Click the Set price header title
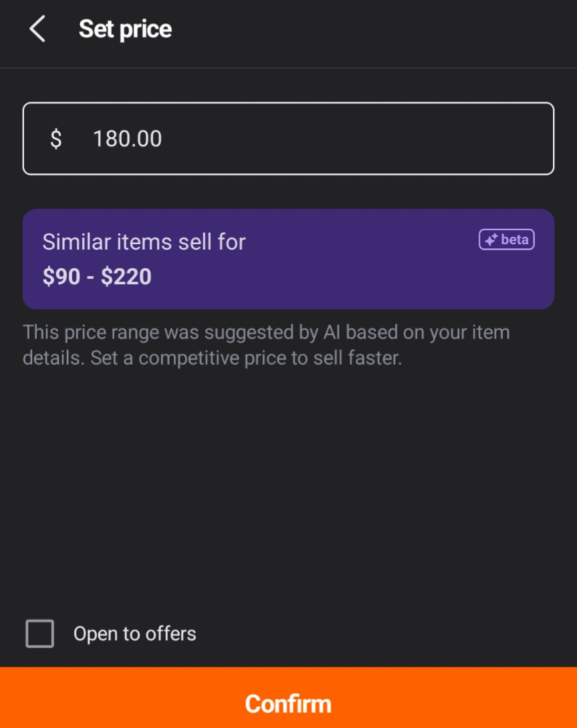Image resolution: width=577 pixels, height=728 pixels. pyautogui.click(x=125, y=29)
